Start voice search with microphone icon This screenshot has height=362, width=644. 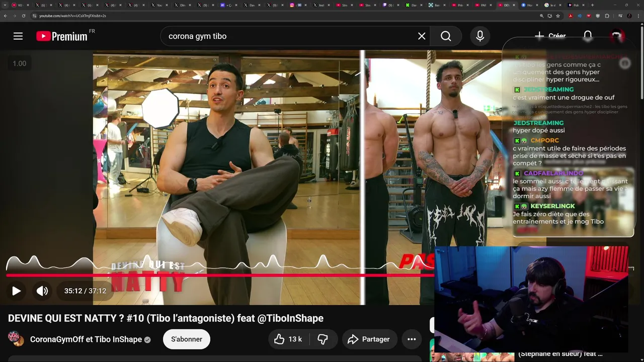pos(480,36)
